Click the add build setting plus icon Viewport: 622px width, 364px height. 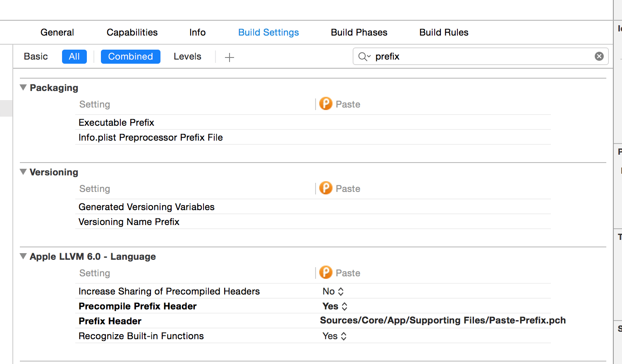pos(230,57)
